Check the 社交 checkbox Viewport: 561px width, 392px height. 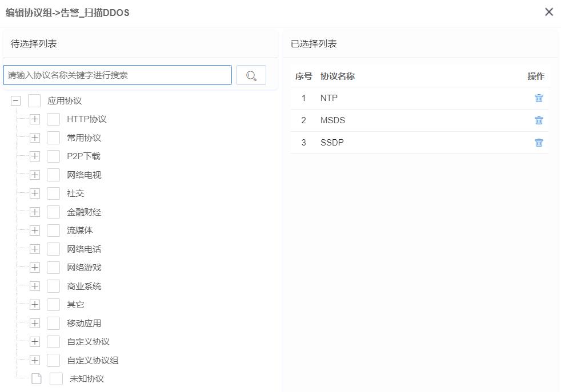(x=53, y=193)
